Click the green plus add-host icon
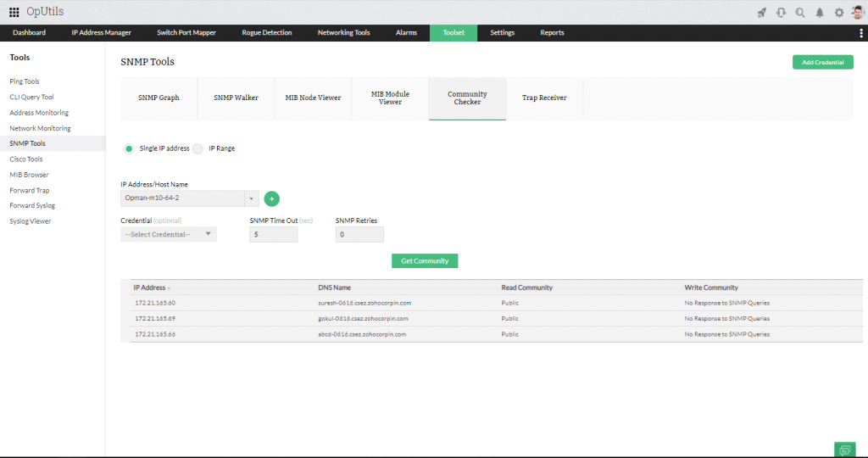The width and height of the screenshot is (868, 458). tap(271, 198)
